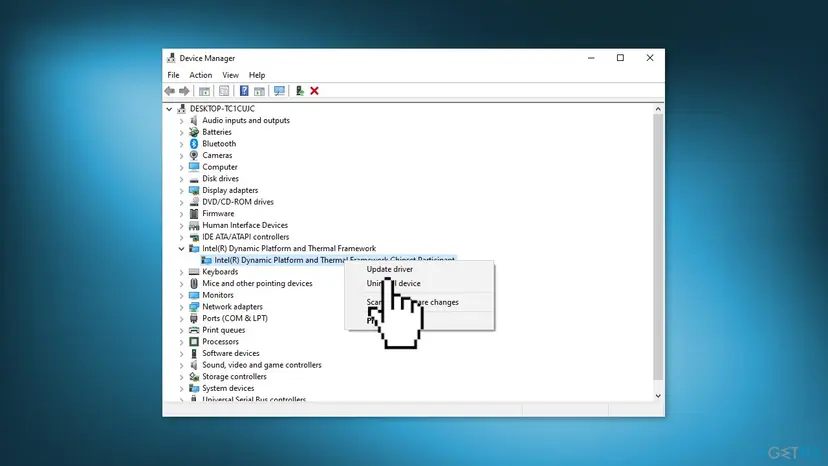828x466 pixels.
Task: Click the DESKTOP-TC1CUJC computer root icon
Action: tap(182, 108)
